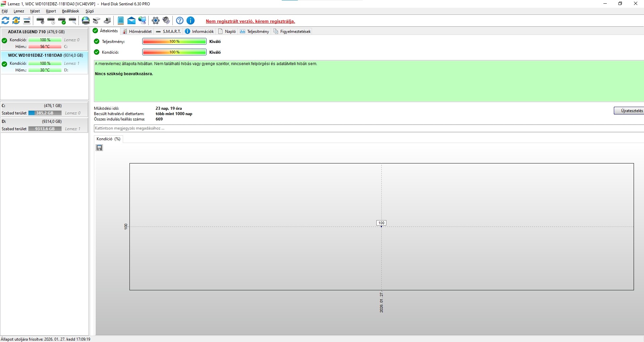Click the two gray drives toolbar icon
Image resolution: width=644 pixels, height=342 pixels.
97,21
